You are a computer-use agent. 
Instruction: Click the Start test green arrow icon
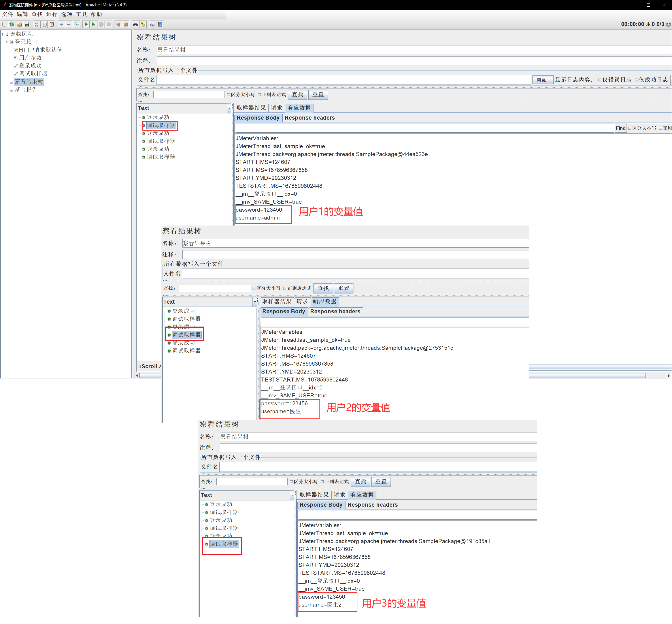86,24
